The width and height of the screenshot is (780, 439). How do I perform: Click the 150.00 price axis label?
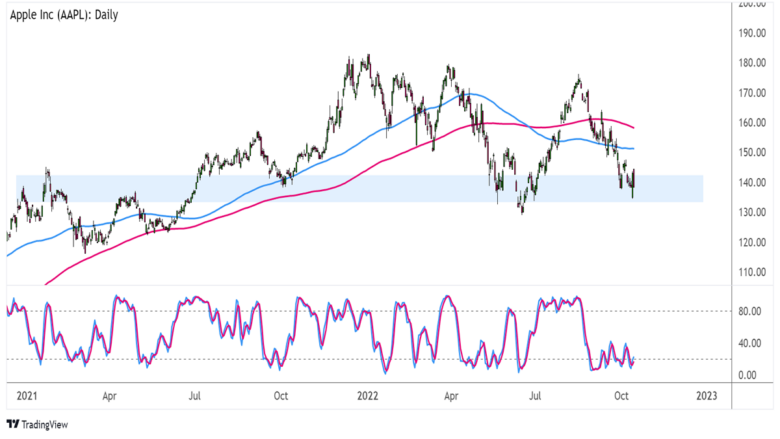pos(752,153)
